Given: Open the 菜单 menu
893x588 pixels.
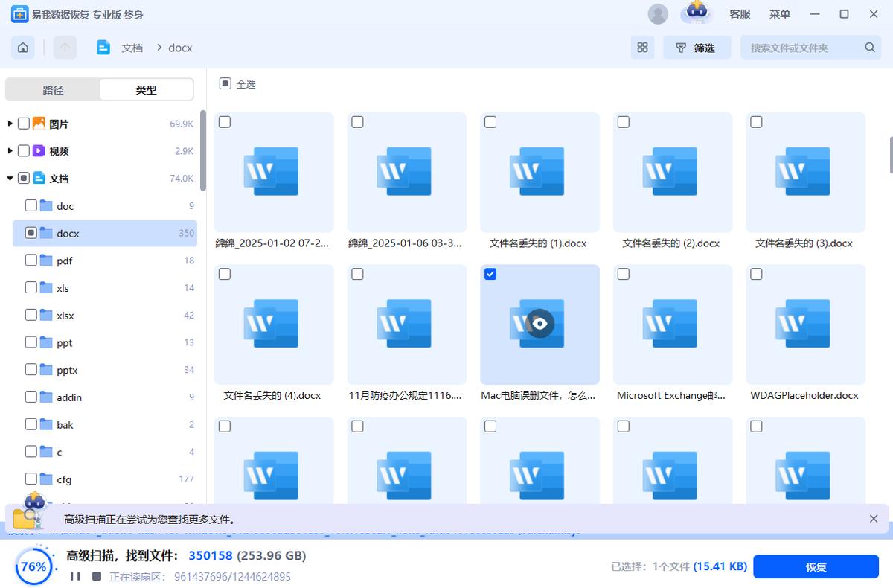Looking at the screenshot, I should pos(780,14).
